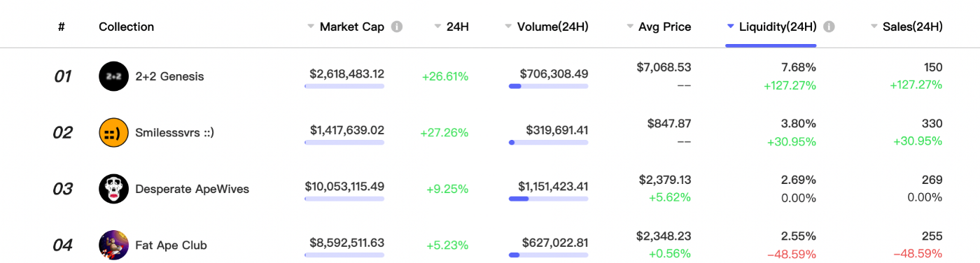Screen dimensions: 980x263
Task: Open the Smilesssvrs ::) collection link
Action: (x=175, y=132)
